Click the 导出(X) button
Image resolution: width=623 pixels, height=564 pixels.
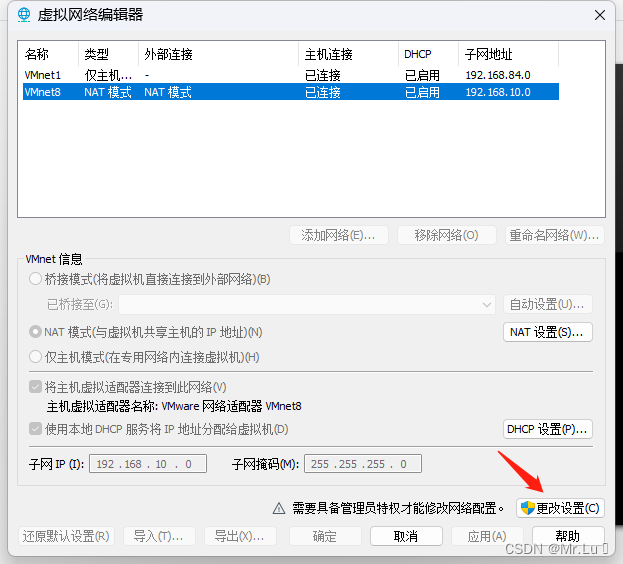[x=240, y=536]
